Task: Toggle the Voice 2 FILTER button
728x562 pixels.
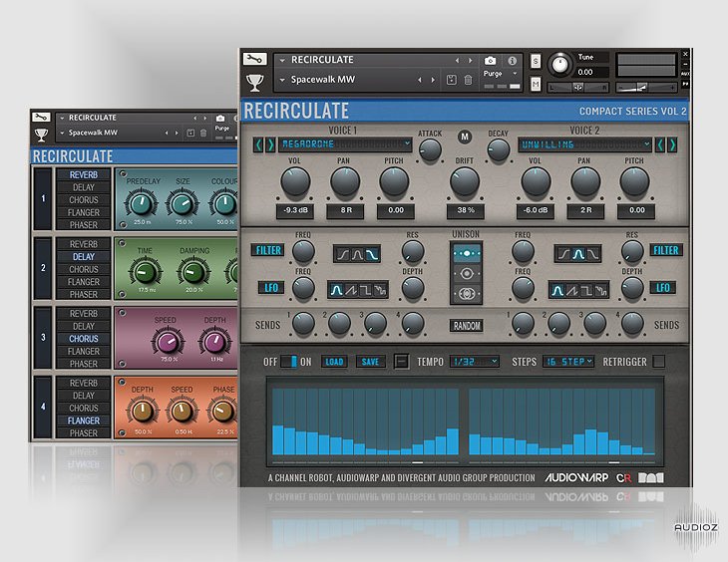Action: [666, 250]
